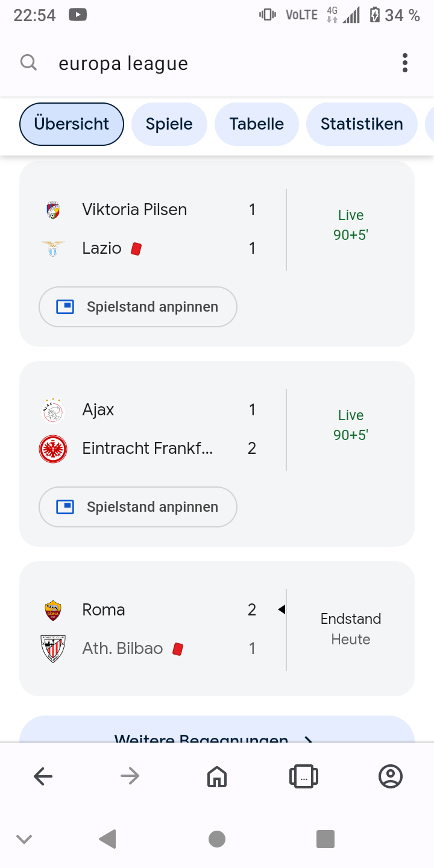Open the account profile icon
The image size is (434, 868).
tap(391, 776)
